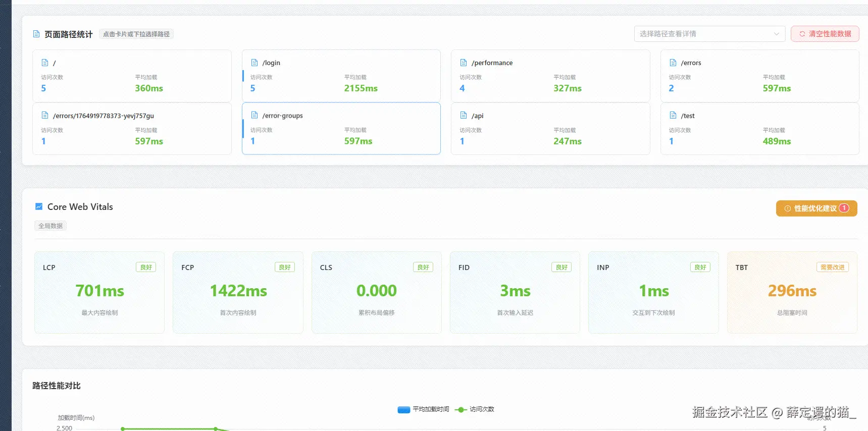Click the file icon on the /error-groups card

254,115
